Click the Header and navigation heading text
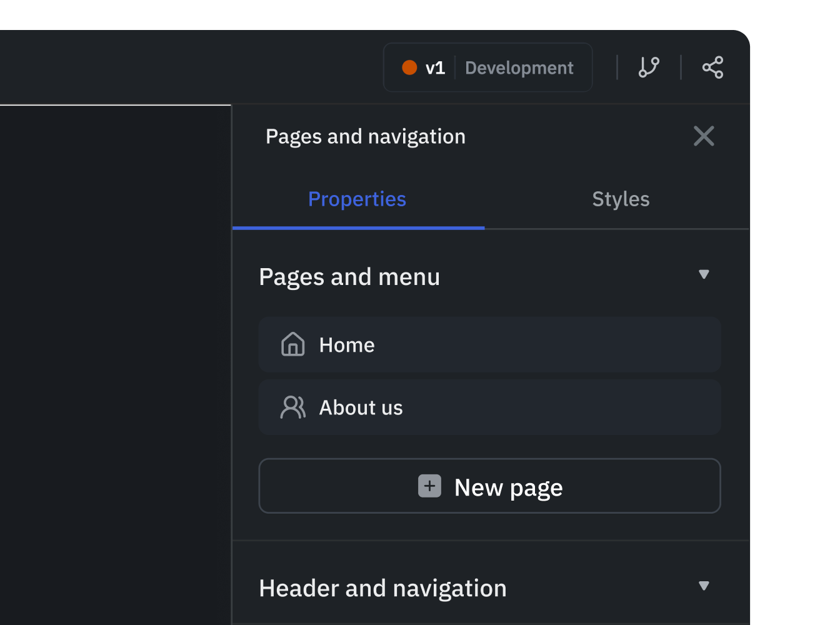 tap(382, 588)
